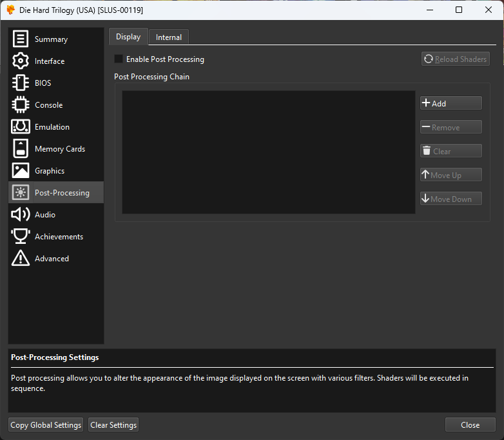Switch to the Display tab
The width and height of the screenshot is (504, 440).
pyautogui.click(x=128, y=37)
